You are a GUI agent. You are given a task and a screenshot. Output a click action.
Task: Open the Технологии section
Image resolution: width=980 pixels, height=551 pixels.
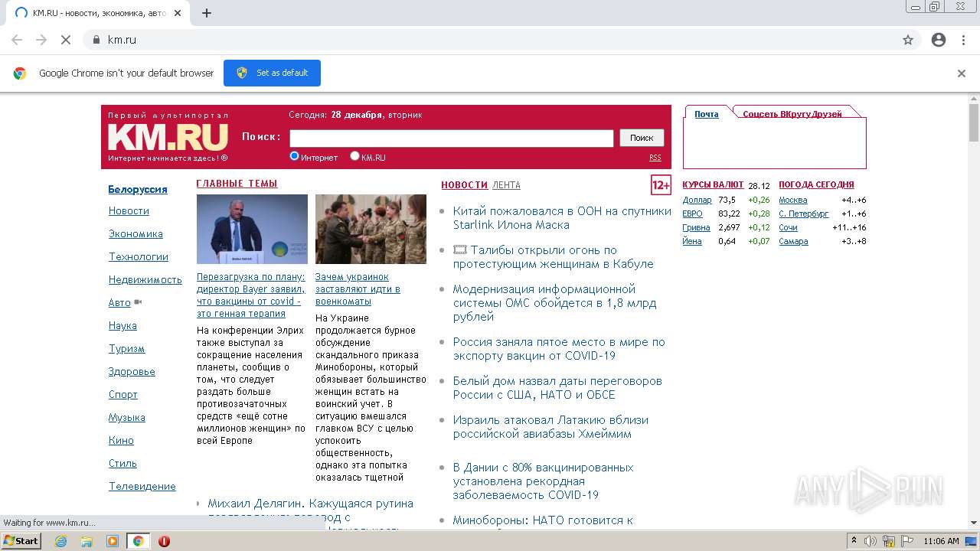139,256
